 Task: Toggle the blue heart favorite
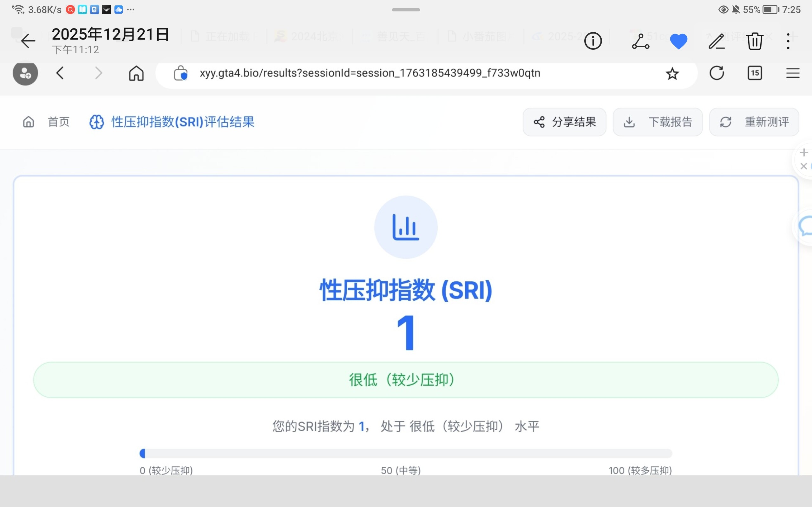pos(678,42)
